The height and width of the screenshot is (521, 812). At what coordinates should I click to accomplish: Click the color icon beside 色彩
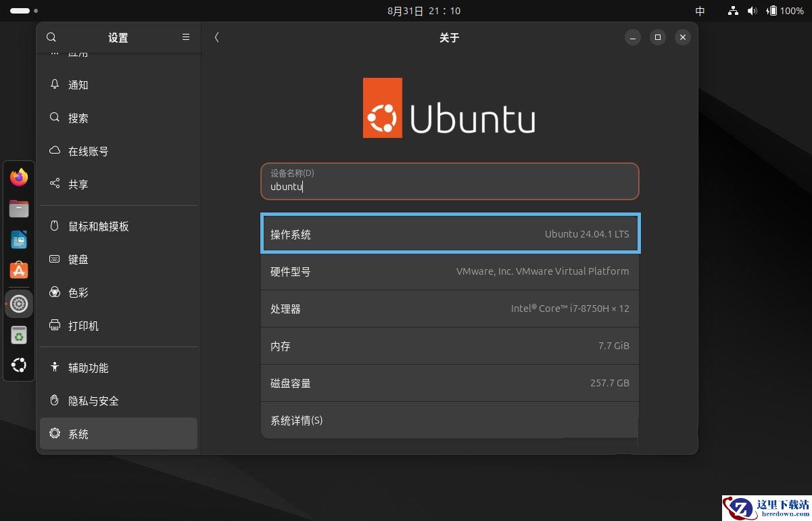point(55,292)
